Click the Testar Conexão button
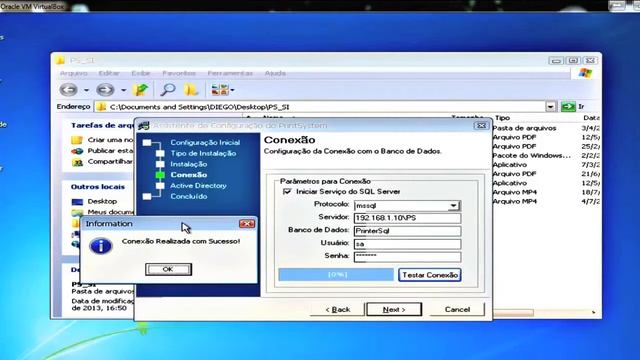640x360 pixels. click(x=430, y=275)
